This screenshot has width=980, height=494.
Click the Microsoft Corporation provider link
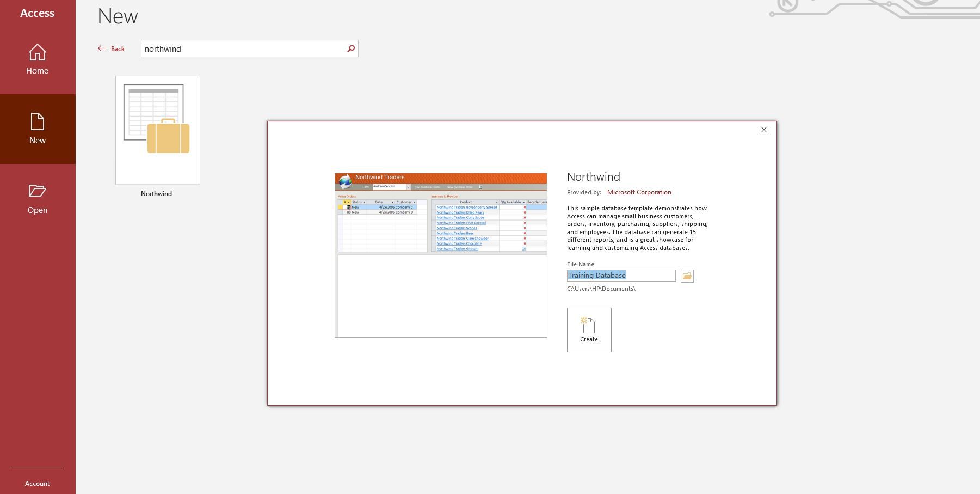[639, 192]
